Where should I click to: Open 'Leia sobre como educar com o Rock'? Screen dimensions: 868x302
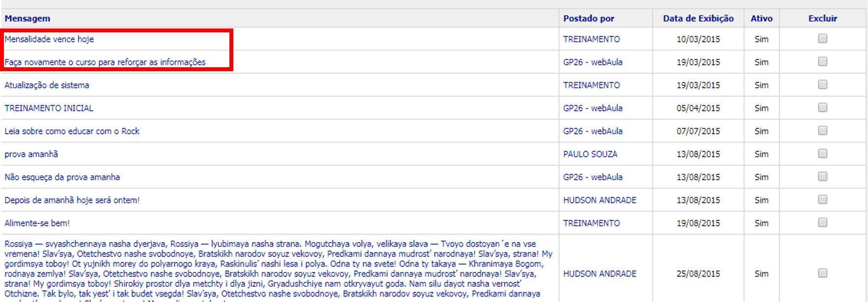click(72, 131)
